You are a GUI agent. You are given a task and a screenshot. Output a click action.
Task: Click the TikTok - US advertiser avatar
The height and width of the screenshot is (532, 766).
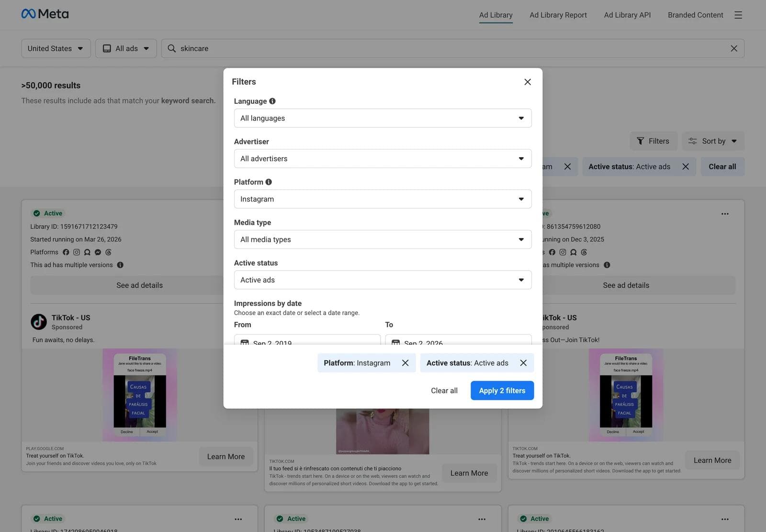[39, 322]
